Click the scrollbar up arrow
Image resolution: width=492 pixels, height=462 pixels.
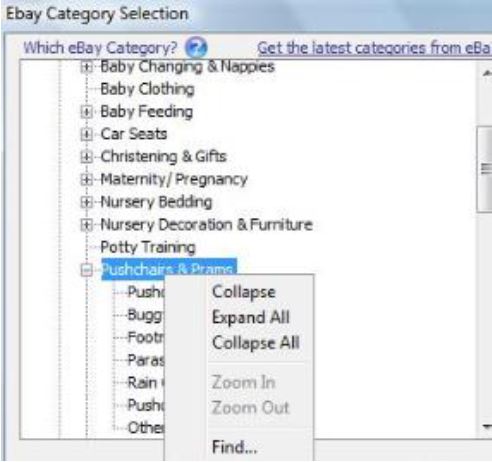[486, 73]
